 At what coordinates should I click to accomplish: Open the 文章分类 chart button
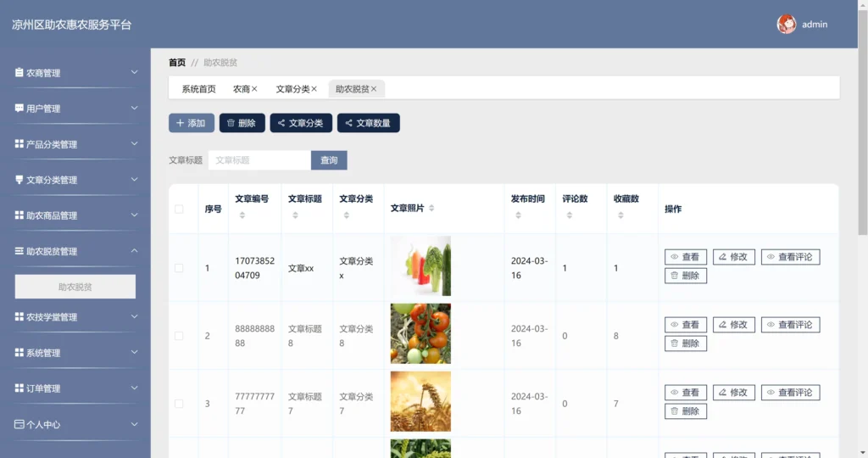pos(301,123)
